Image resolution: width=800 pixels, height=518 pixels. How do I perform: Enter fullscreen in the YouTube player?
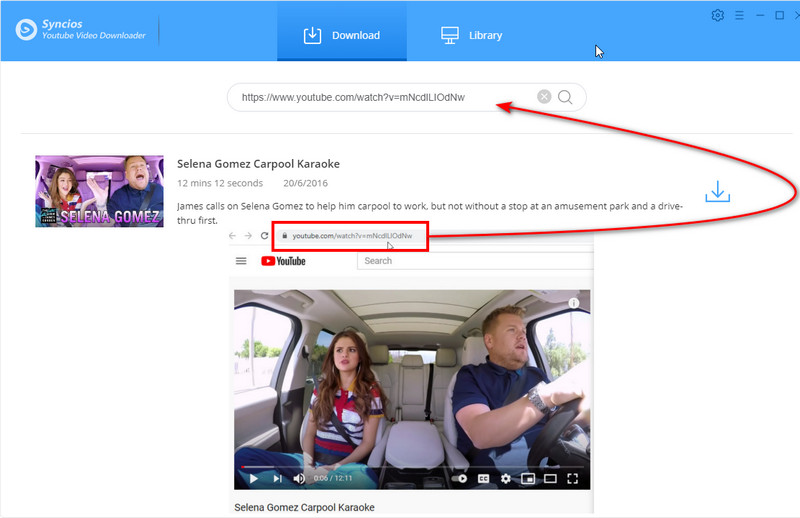tap(572, 478)
